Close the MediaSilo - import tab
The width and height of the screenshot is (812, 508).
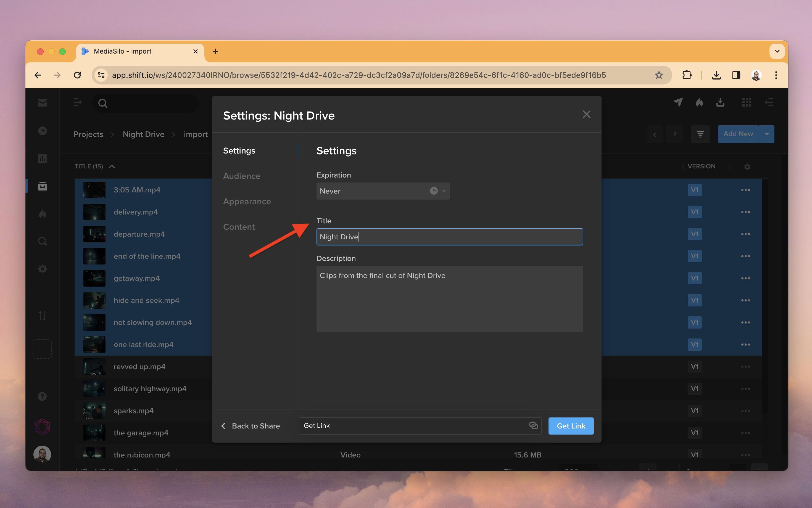coord(196,51)
